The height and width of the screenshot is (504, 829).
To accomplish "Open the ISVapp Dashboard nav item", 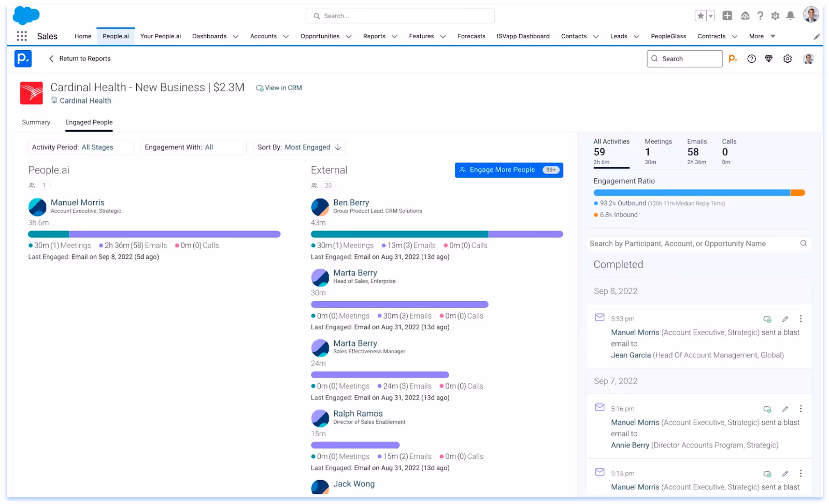I will (x=523, y=36).
